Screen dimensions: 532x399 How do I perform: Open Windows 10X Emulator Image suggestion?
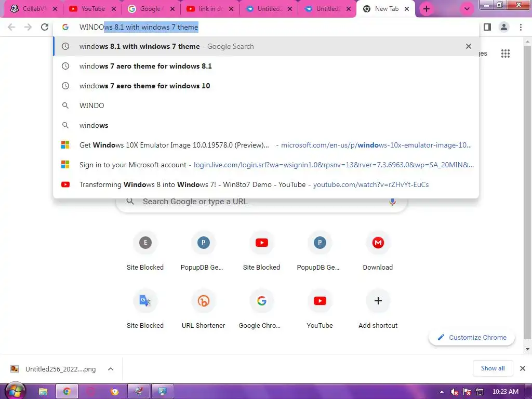(x=266, y=145)
